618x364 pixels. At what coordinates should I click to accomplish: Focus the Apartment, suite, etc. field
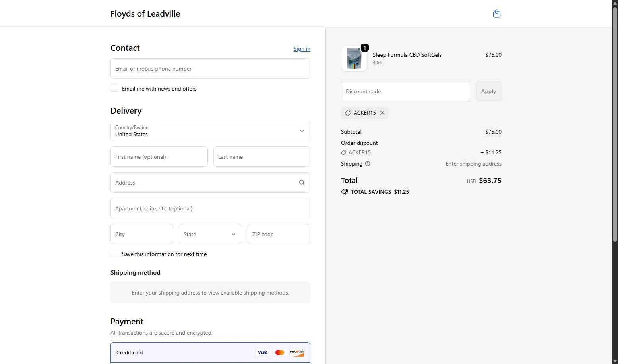coord(210,208)
